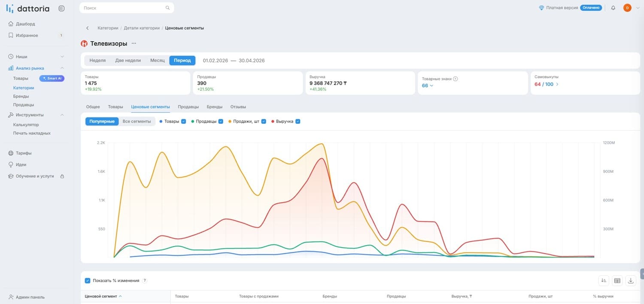Open Самовыкупы 64 / 100 details arrow
The width and height of the screenshot is (644, 304).
(557, 84)
